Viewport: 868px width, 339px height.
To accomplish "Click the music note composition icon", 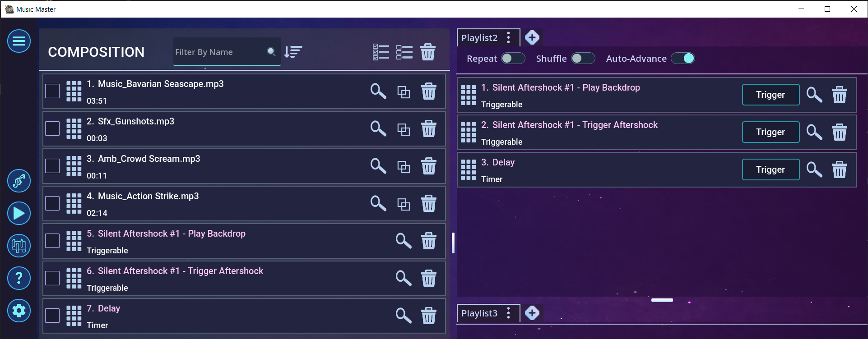I will (x=19, y=181).
